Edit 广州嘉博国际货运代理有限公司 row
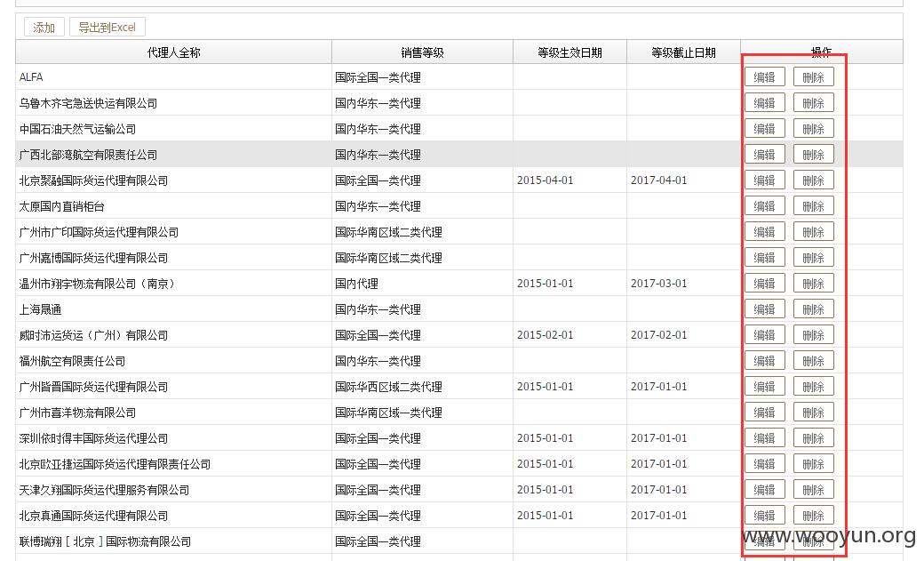The image size is (924, 561). 764,258
